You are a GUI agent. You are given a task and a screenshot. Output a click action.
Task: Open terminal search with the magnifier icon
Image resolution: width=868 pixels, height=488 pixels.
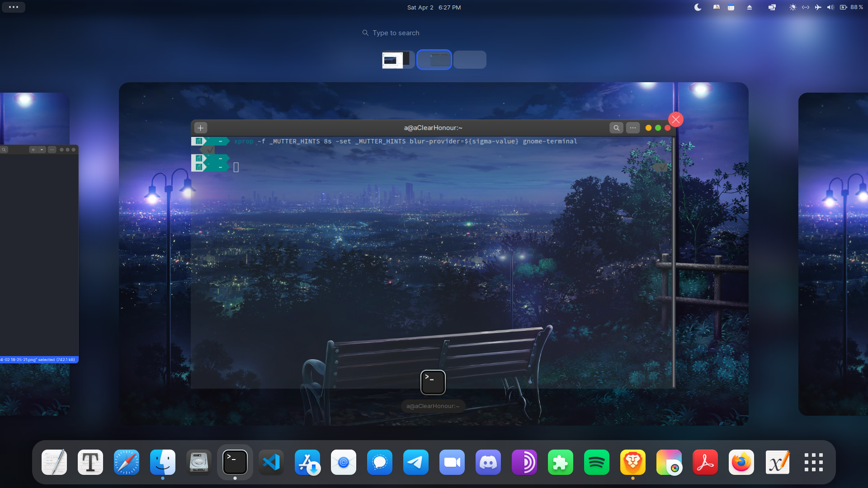click(617, 127)
